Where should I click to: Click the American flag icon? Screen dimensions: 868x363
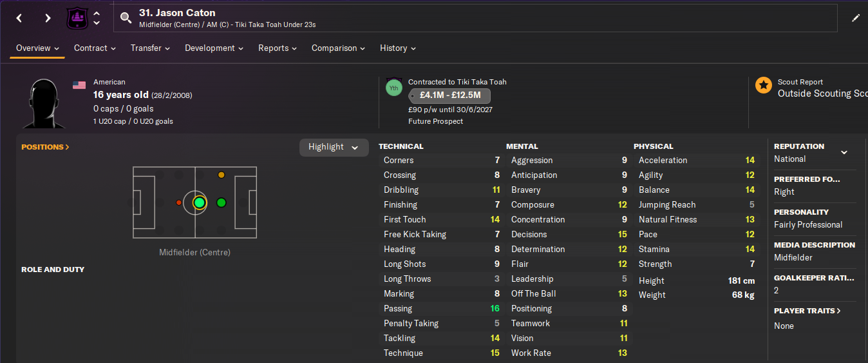79,85
